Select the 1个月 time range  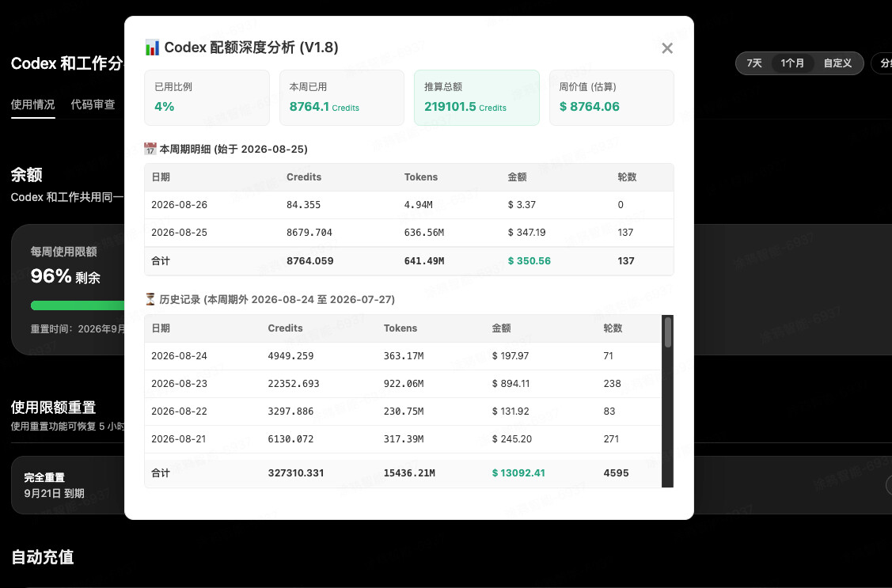[791, 63]
